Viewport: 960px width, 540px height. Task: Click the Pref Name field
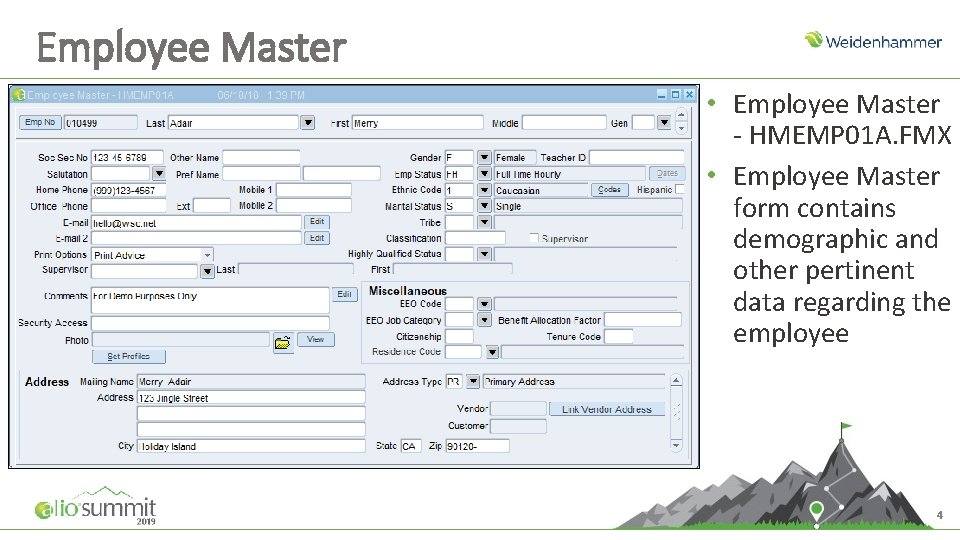(x=261, y=174)
